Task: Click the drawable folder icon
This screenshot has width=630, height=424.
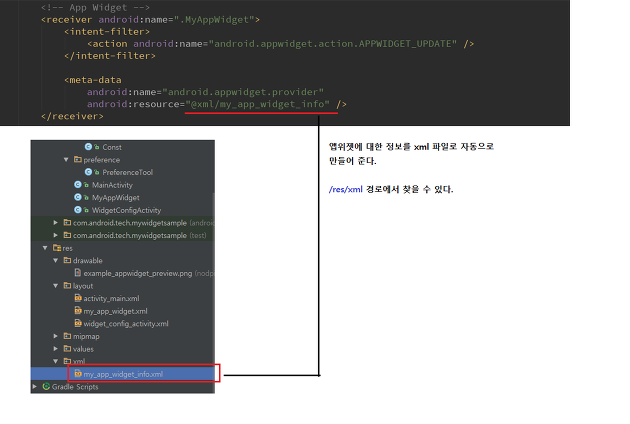Action: coord(67,260)
